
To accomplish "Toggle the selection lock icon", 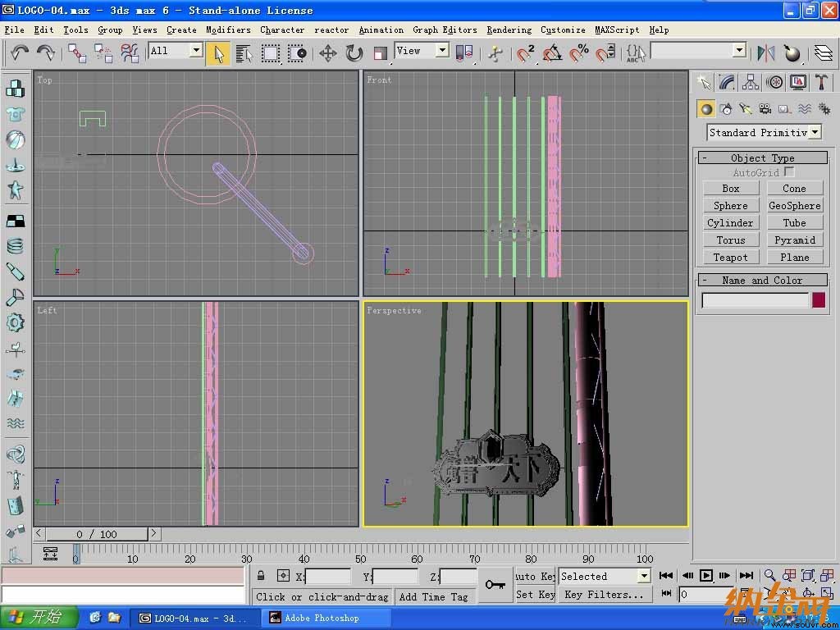I will click(x=260, y=576).
